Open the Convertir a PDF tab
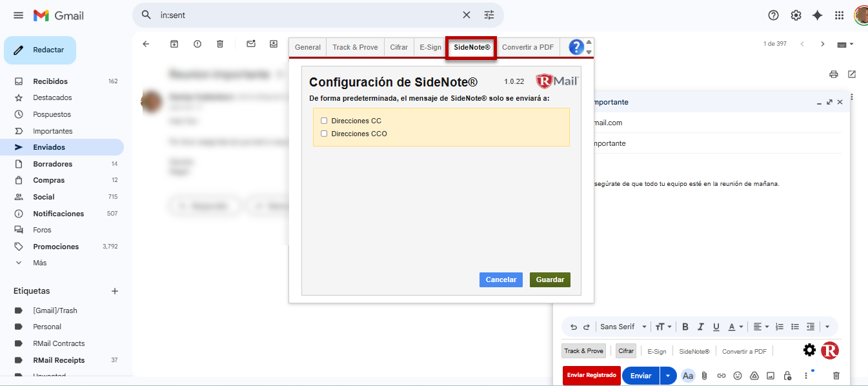 point(527,47)
